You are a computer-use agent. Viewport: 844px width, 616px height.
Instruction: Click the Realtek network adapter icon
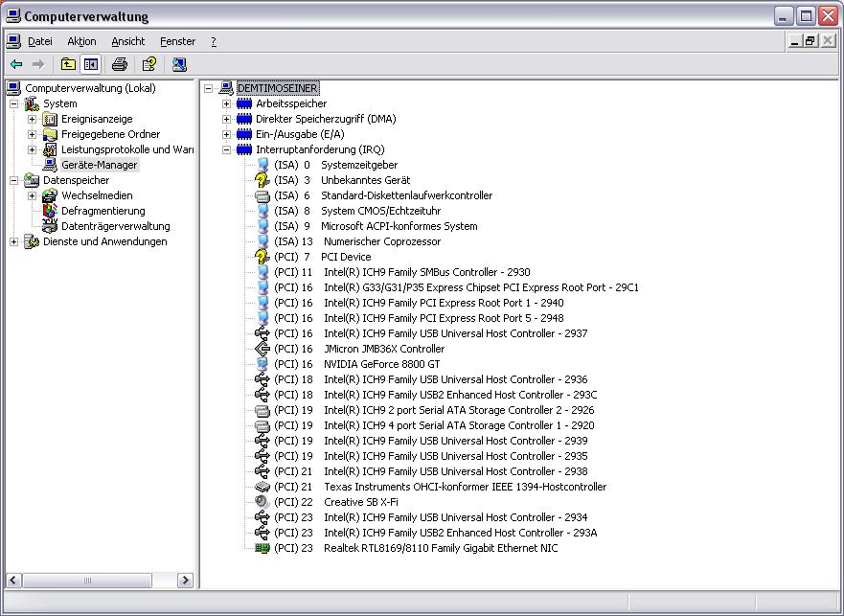262,548
